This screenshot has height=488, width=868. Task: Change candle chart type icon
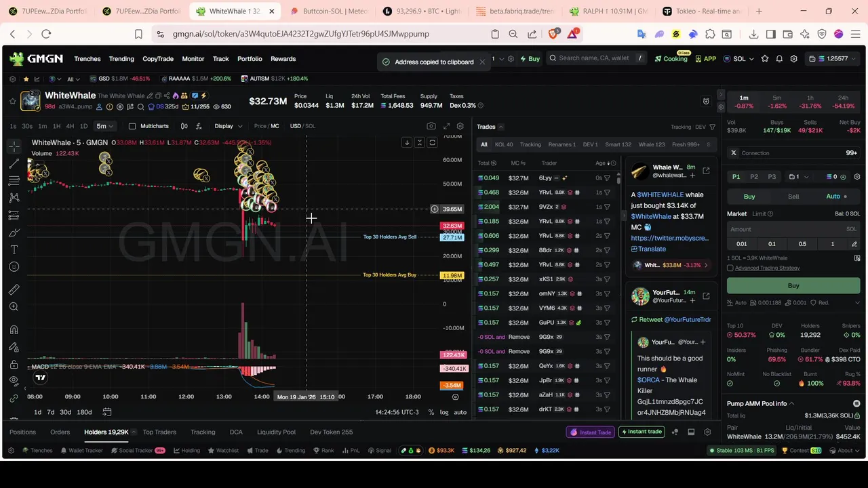pos(184,126)
